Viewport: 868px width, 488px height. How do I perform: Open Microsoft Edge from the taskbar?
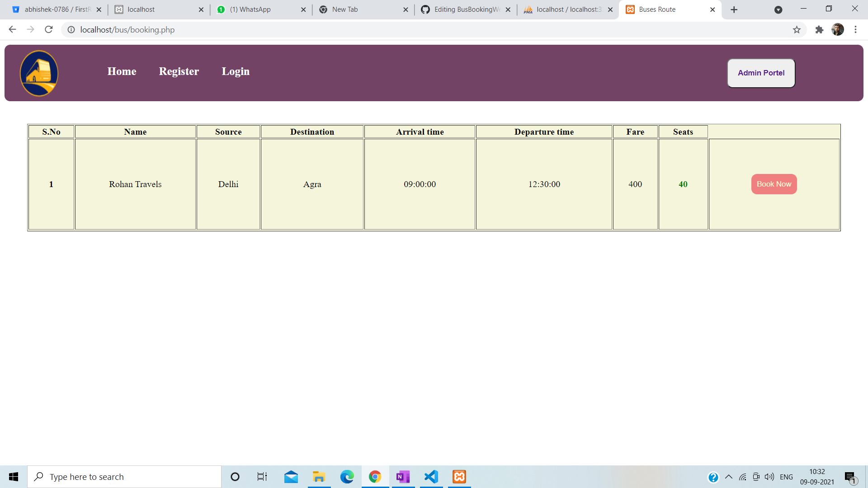pyautogui.click(x=347, y=476)
